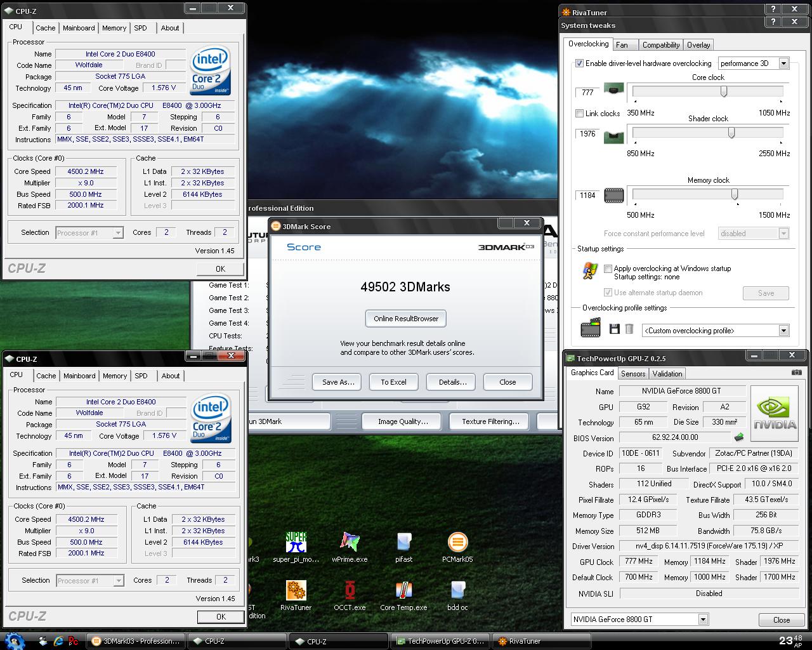The image size is (812, 650).
Task: Open Details in 3DMark Score dialog
Action: (x=452, y=382)
